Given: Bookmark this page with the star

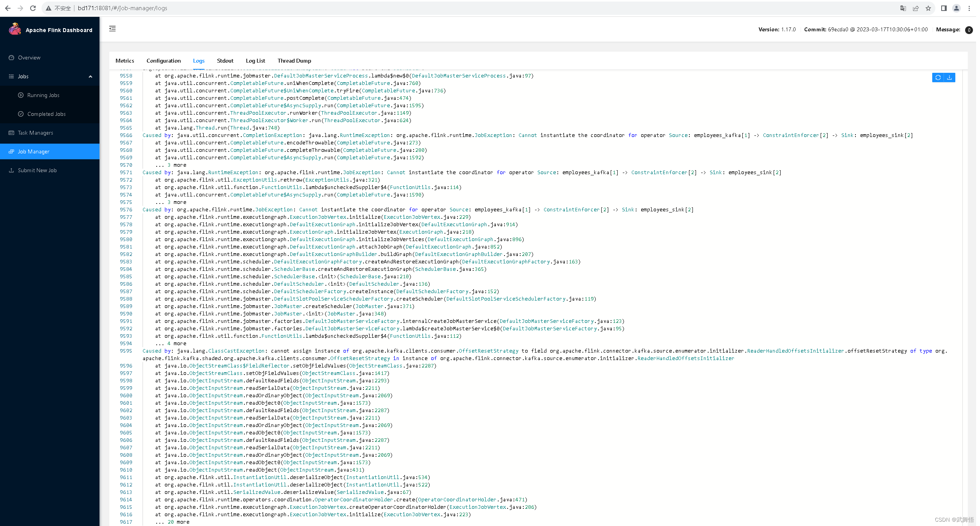Looking at the screenshot, I should [x=929, y=8].
